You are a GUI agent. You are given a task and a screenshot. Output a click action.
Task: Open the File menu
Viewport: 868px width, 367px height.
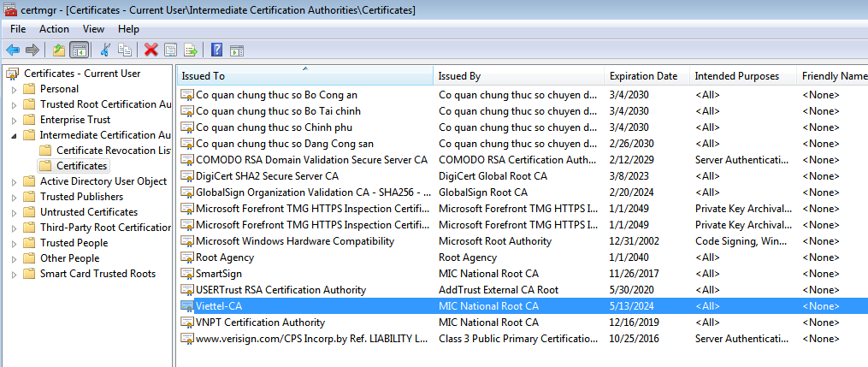(18, 29)
